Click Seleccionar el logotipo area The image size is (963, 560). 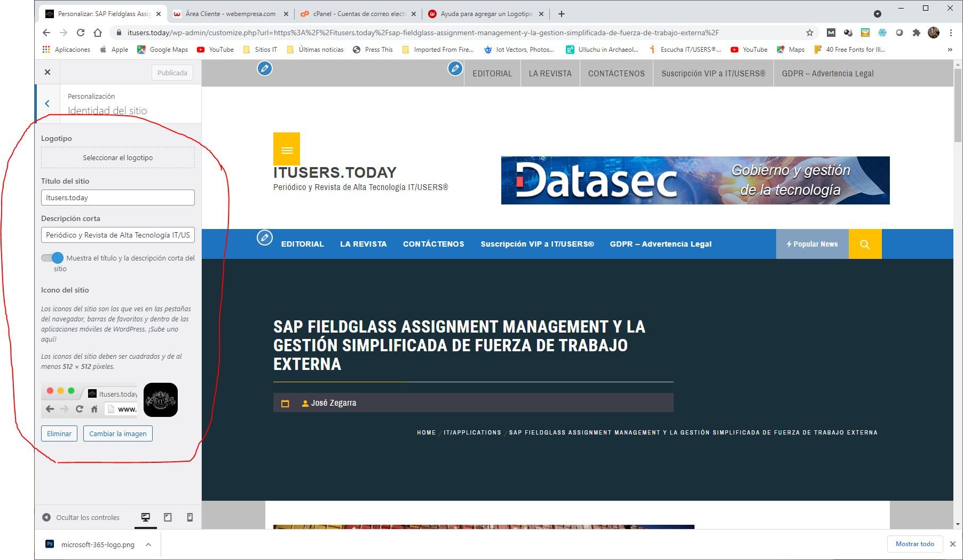118,157
